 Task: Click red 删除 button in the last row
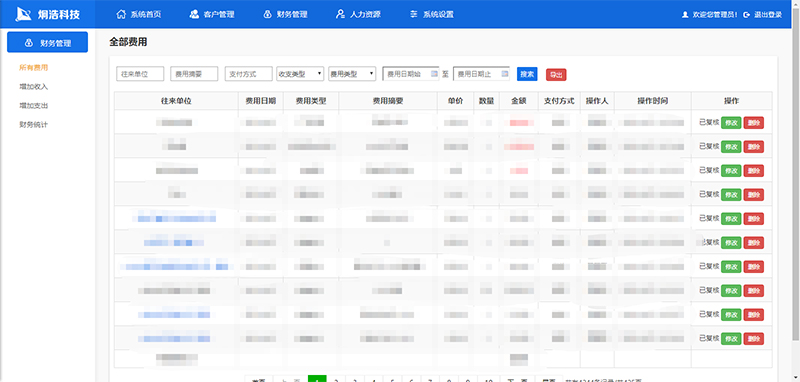[x=754, y=339]
